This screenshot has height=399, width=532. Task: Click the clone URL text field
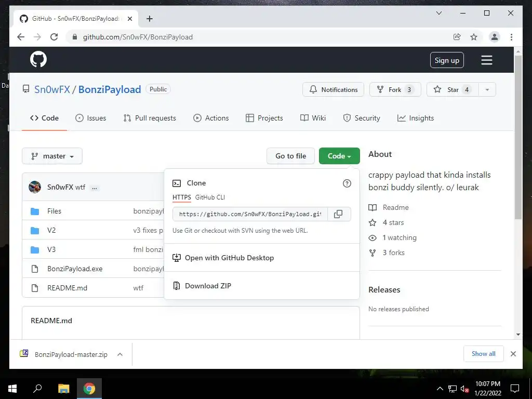(250, 214)
